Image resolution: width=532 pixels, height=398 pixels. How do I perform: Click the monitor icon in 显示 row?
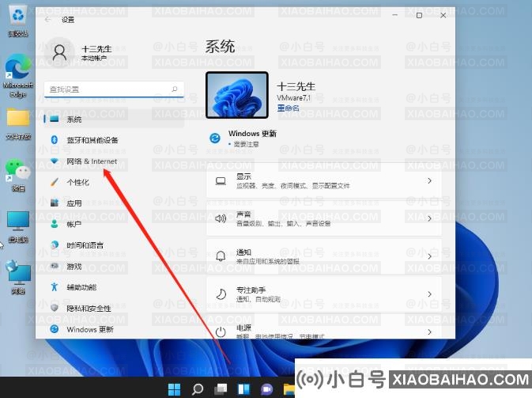coord(221,181)
